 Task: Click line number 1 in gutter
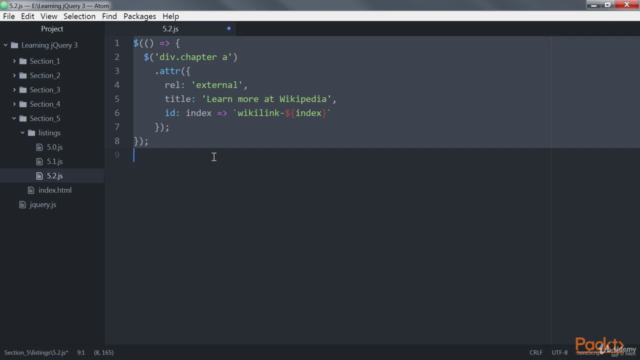[117, 43]
